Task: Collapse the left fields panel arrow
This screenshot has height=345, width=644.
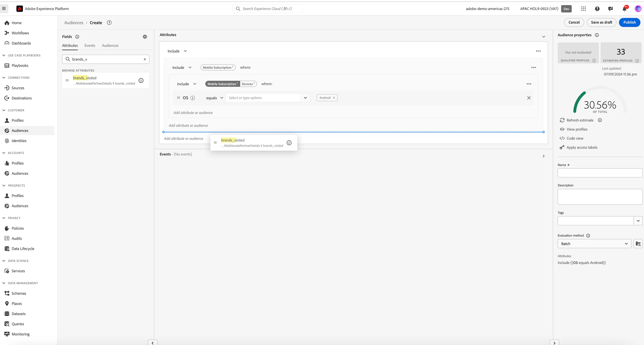Action: click(153, 343)
